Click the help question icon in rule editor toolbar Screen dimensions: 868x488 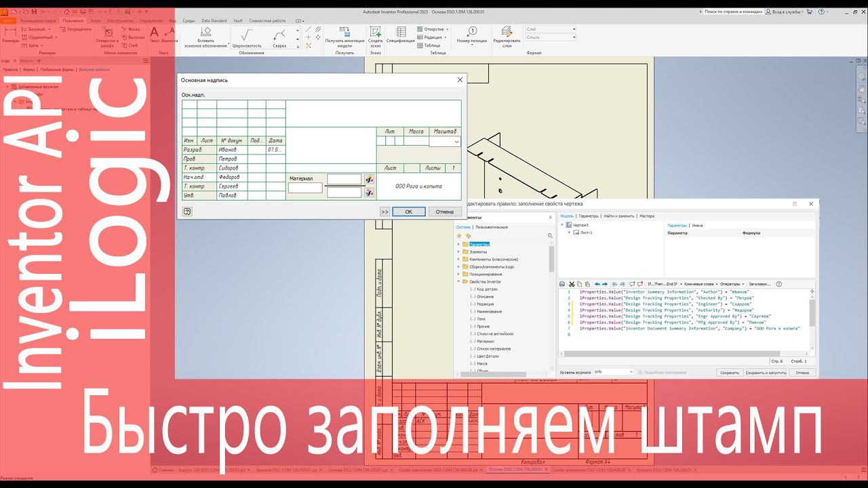778,284
